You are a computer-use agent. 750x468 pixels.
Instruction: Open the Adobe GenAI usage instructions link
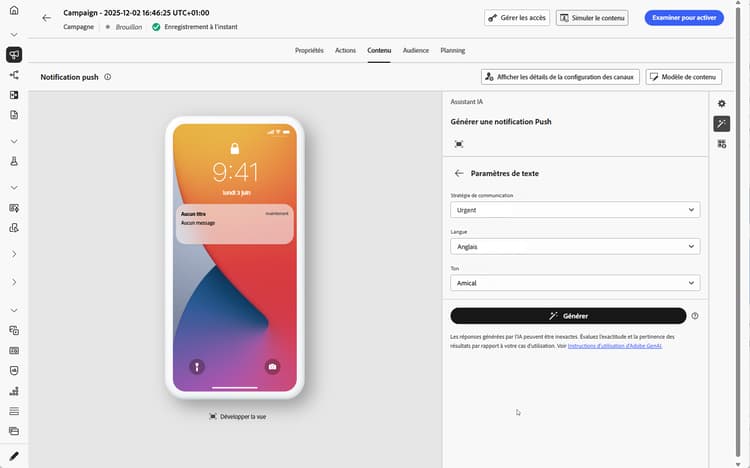pyautogui.click(x=615, y=346)
